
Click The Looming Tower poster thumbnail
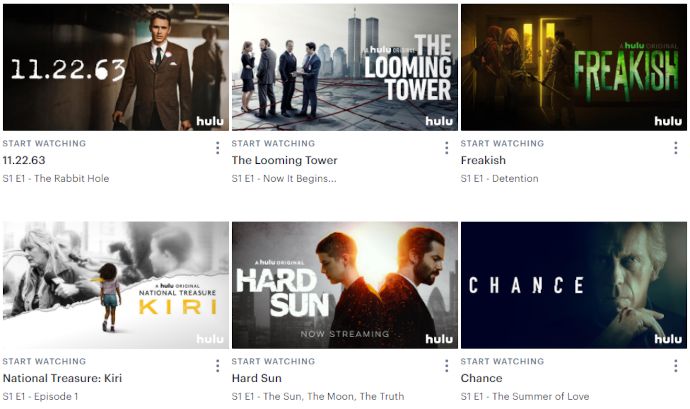(x=345, y=67)
